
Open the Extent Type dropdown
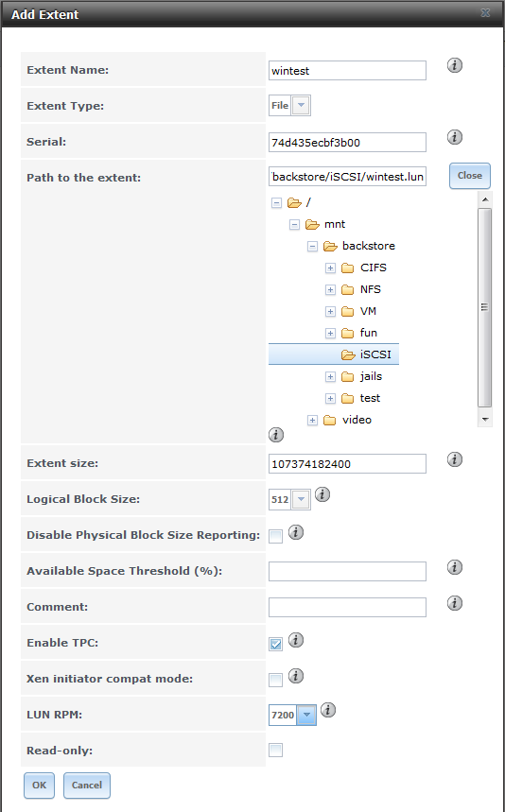coord(301,106)
